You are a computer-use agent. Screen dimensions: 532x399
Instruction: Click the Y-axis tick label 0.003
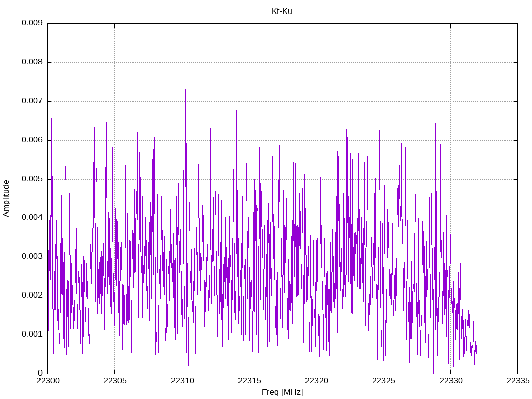coord(32,257)
